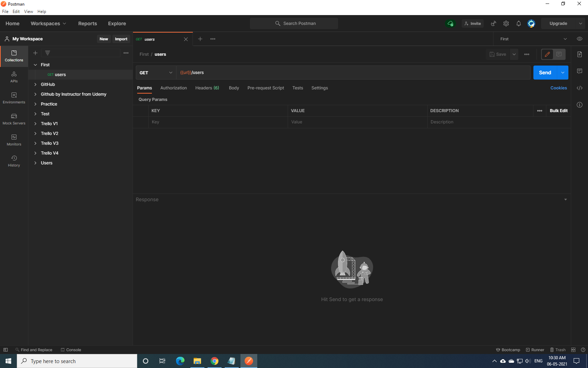The height and width of the screenshot is (368, 588).
Task: Click the request URL input field
Action: (x=353, y=73)
